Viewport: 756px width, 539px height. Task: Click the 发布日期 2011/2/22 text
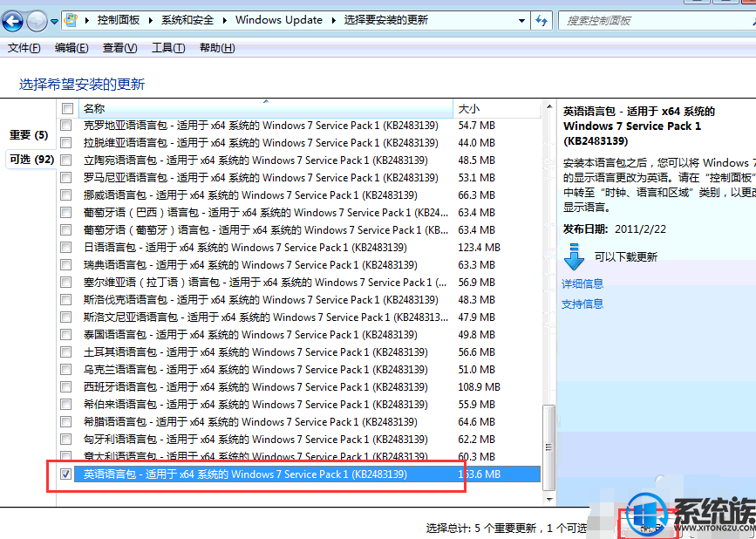coord(614,229)
